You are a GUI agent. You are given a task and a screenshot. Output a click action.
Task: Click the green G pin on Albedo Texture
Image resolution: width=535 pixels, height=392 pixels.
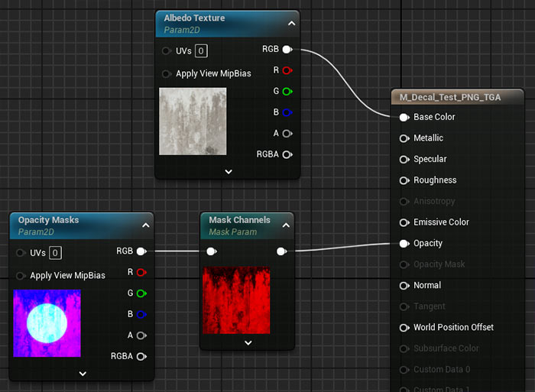click(287, 92)
